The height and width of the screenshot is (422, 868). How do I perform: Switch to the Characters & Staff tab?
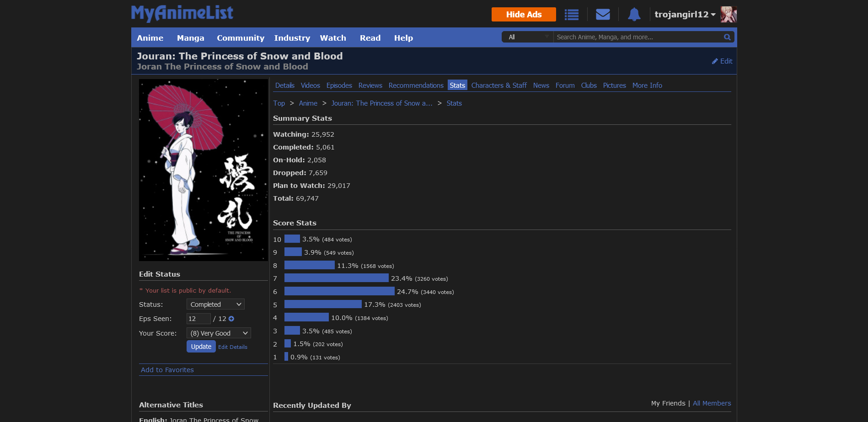[499, 85]
